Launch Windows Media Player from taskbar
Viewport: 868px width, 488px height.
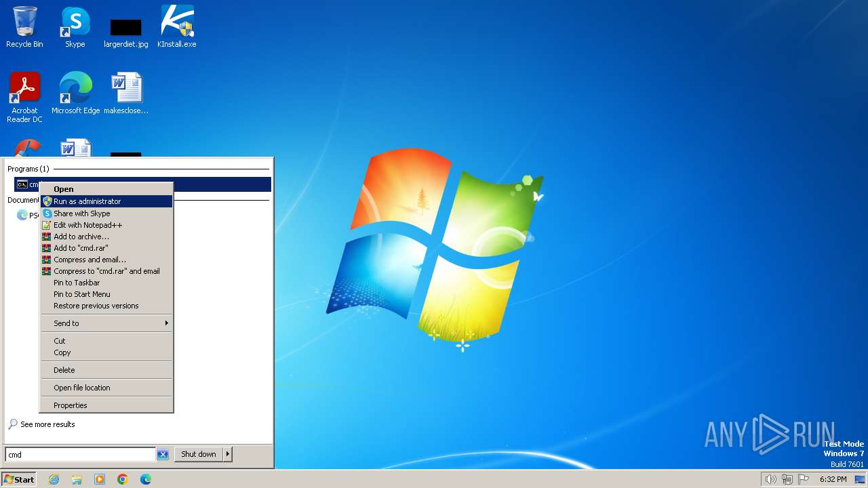[100, 479]
